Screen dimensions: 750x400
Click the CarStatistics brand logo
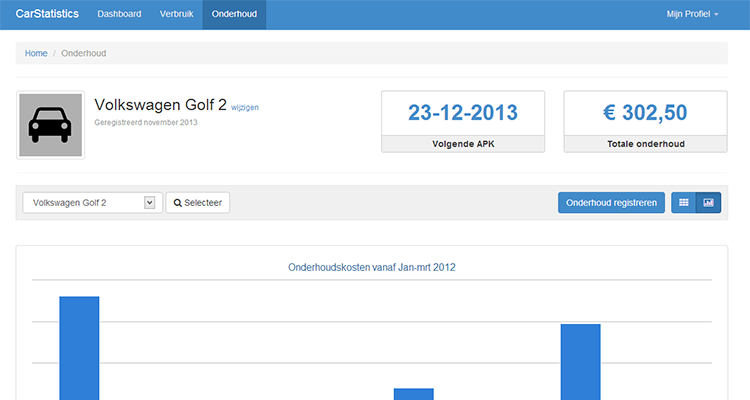47,15
